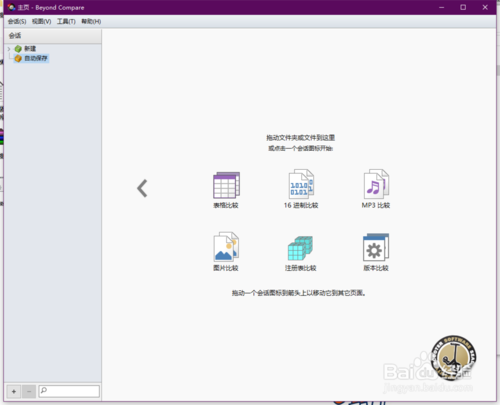Launch Registry Compare (注册表比较) session icon
Image resolution: width=500 pixels, height=405 pixels.
click(300, 248)
